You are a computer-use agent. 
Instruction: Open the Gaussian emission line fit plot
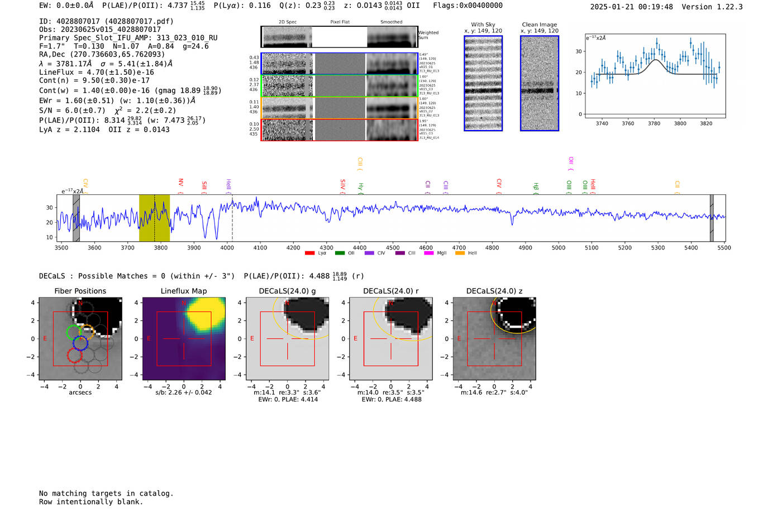(x=655, y=76)
